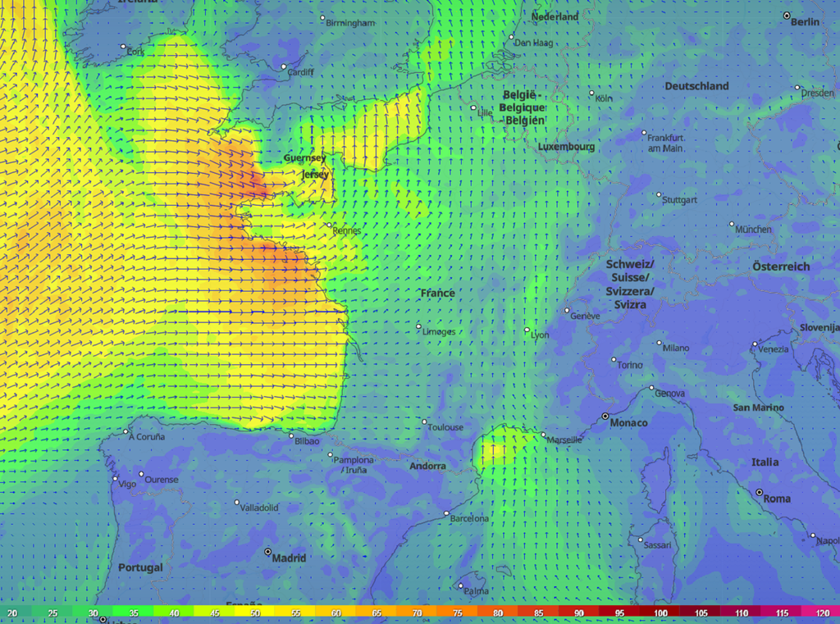Screen dimensions: 840x624
Task: Click the 60 orange legend swatch
Action: click(x=336, y=613)
